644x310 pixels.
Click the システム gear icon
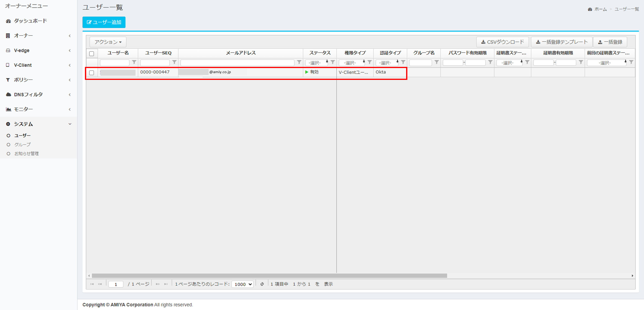point(8,124)
